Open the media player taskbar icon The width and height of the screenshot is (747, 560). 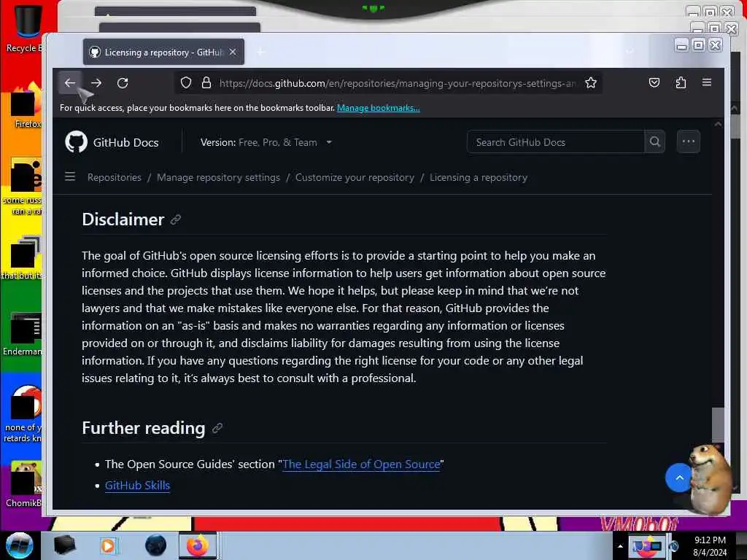point(108,545)
